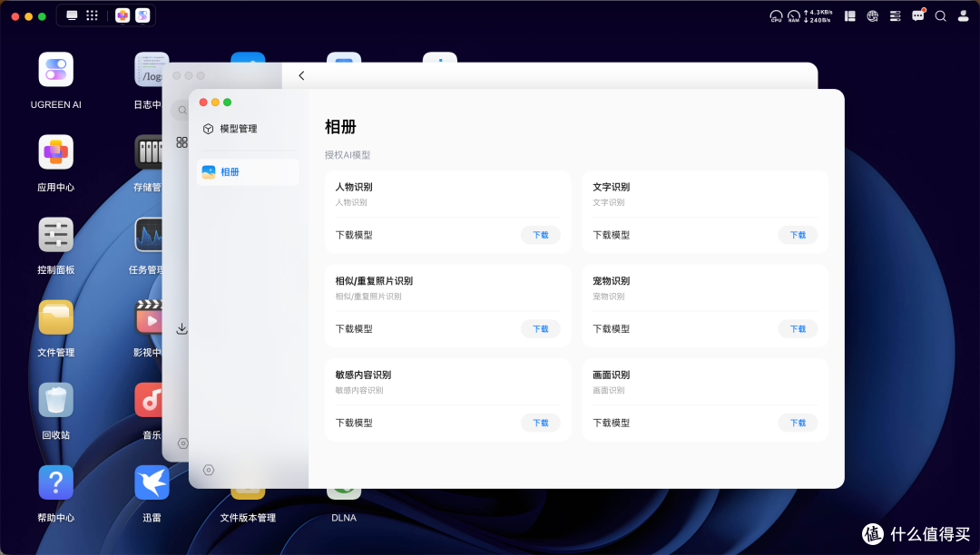The width and height of the screenshot is (980, 555).
Task: Open the task list icon in top bar
Action: point(895,16)
